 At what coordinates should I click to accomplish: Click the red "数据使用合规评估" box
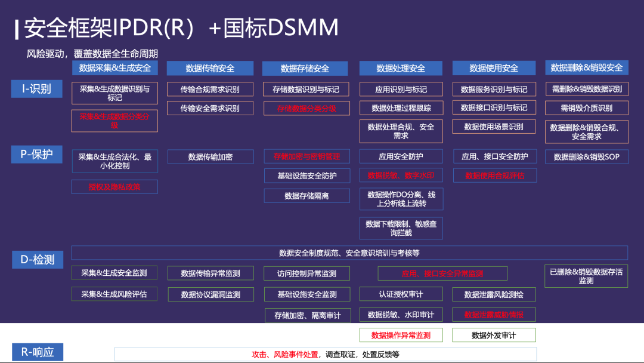[494, 176]
